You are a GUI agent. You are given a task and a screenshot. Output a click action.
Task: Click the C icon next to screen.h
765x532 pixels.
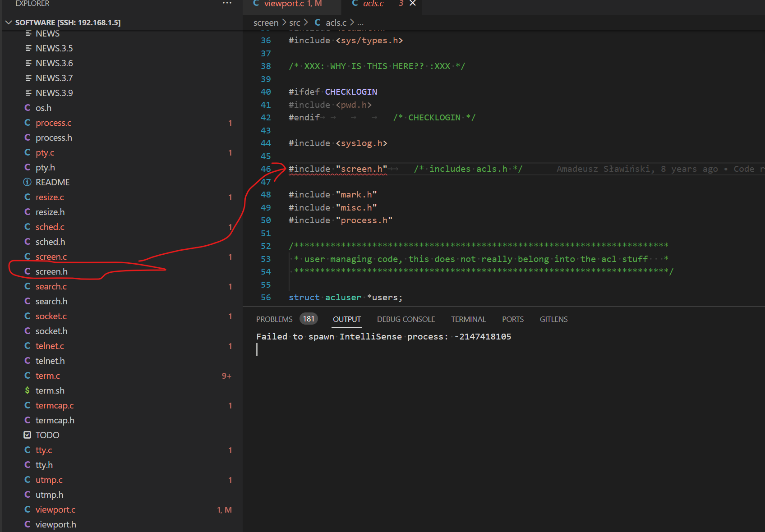coord(27,271)
